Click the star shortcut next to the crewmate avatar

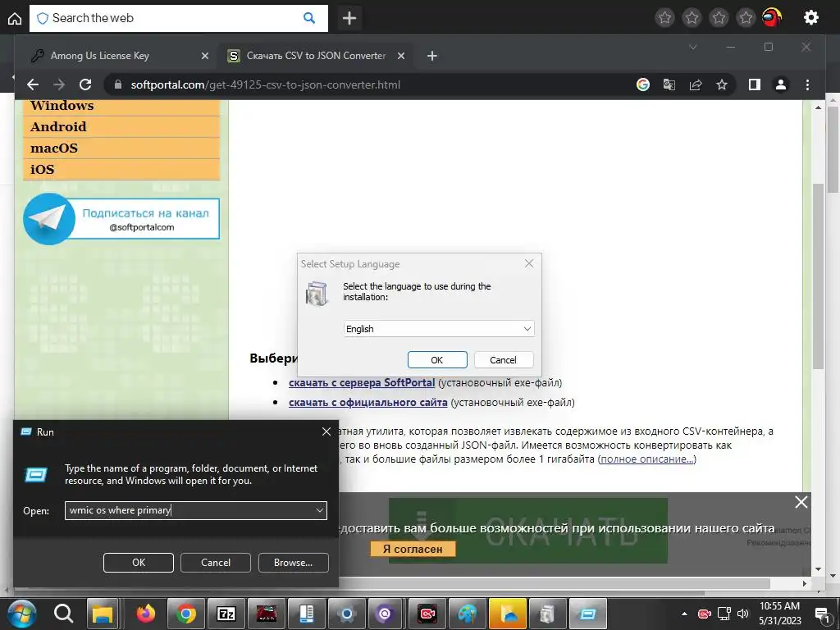point(746,18)
